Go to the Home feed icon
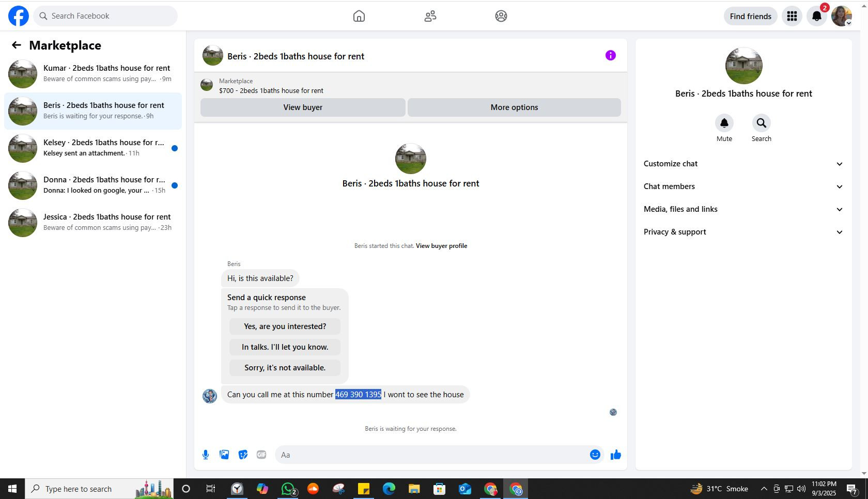The width and height of the screenshot is (868, 499). [x=359, y=16]
